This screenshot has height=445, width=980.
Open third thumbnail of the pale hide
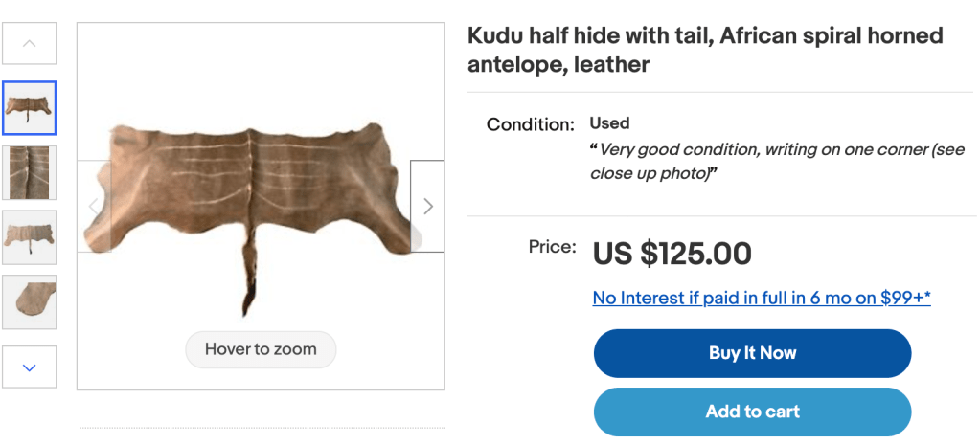tap(30, 237)
